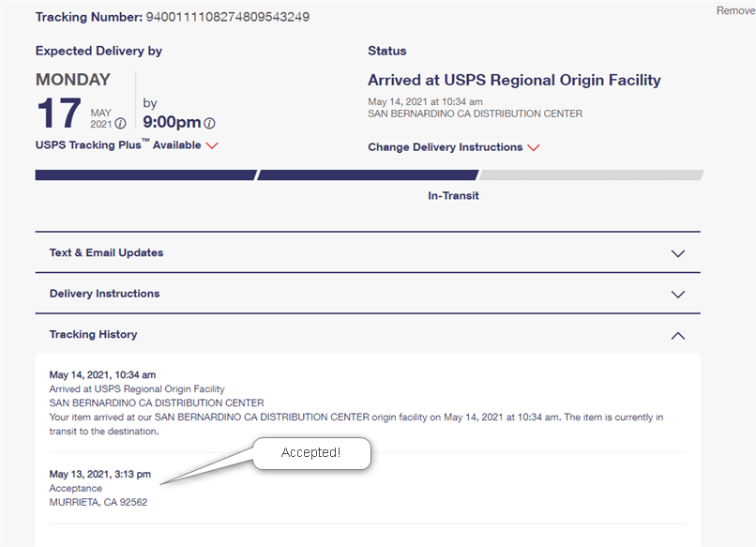Open Change Delivery Instructions
The height and width of the screenshot is (547, 756).
pyautogui.click(x=446, y=147)
